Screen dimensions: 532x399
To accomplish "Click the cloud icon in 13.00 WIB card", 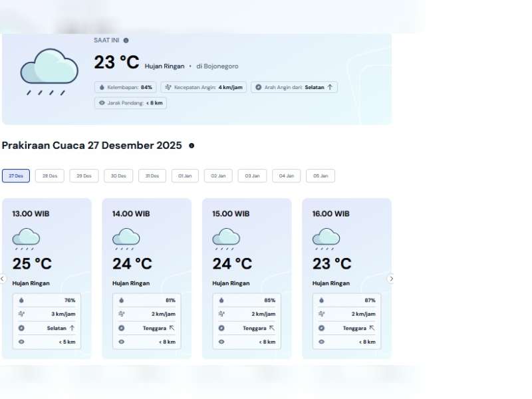I will (x=26, y=238).
